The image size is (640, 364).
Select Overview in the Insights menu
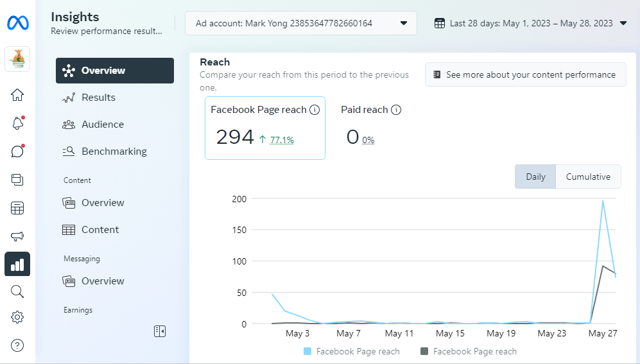[x=115, y=71]
